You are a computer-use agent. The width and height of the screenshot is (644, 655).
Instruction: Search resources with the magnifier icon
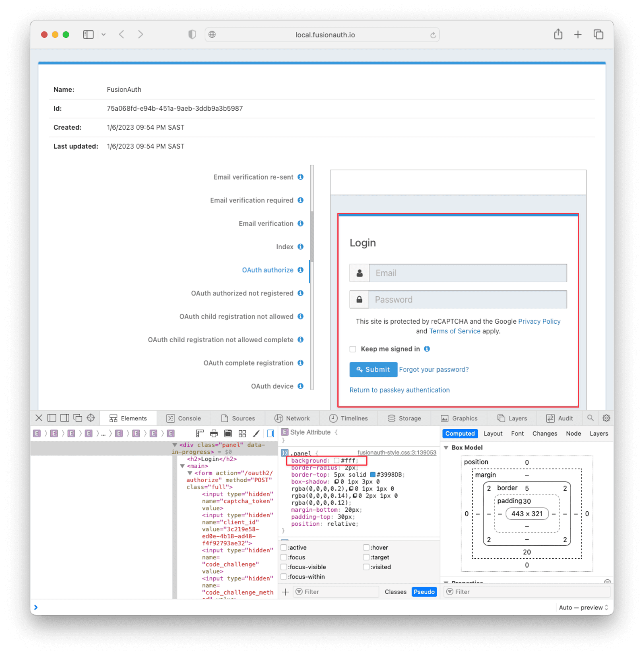590,418
